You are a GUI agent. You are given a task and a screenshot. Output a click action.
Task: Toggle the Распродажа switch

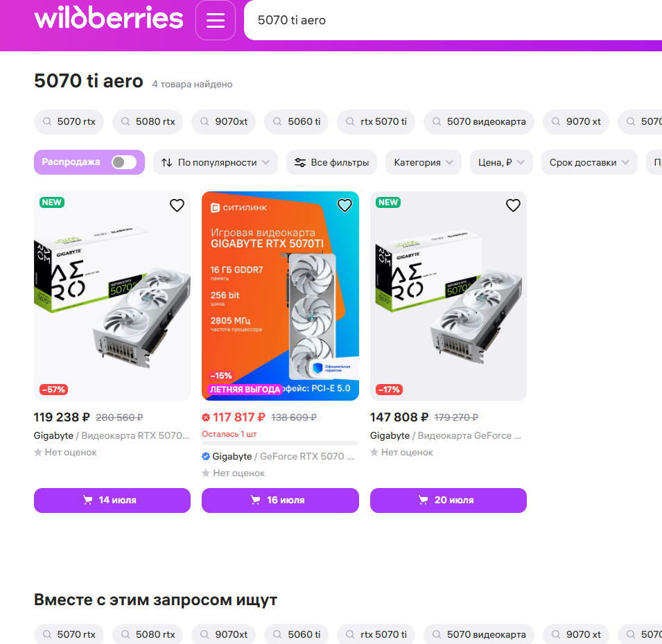click(x=123, y=162)
